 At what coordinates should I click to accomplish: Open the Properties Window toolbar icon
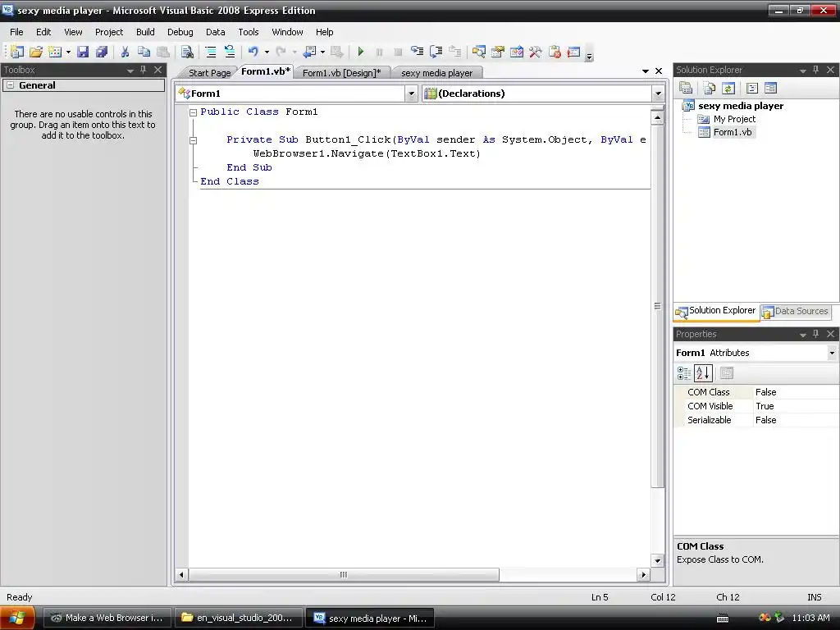[x=498, y=52]
